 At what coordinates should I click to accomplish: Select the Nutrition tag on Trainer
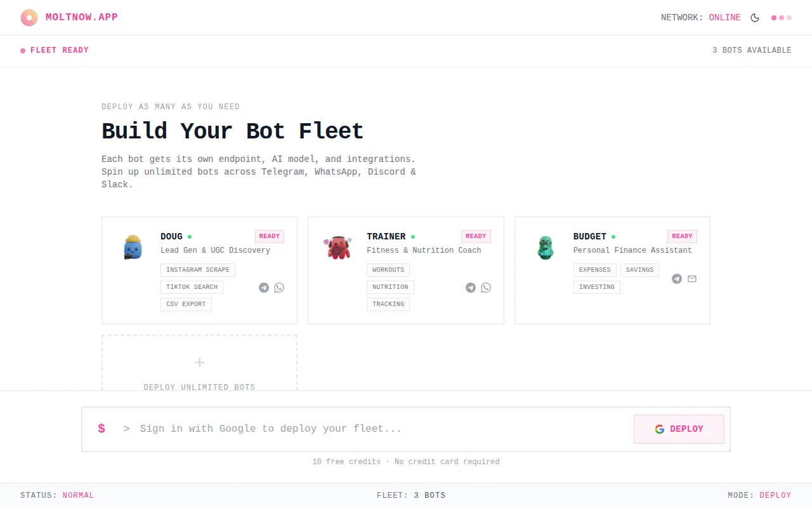(390, 287)
